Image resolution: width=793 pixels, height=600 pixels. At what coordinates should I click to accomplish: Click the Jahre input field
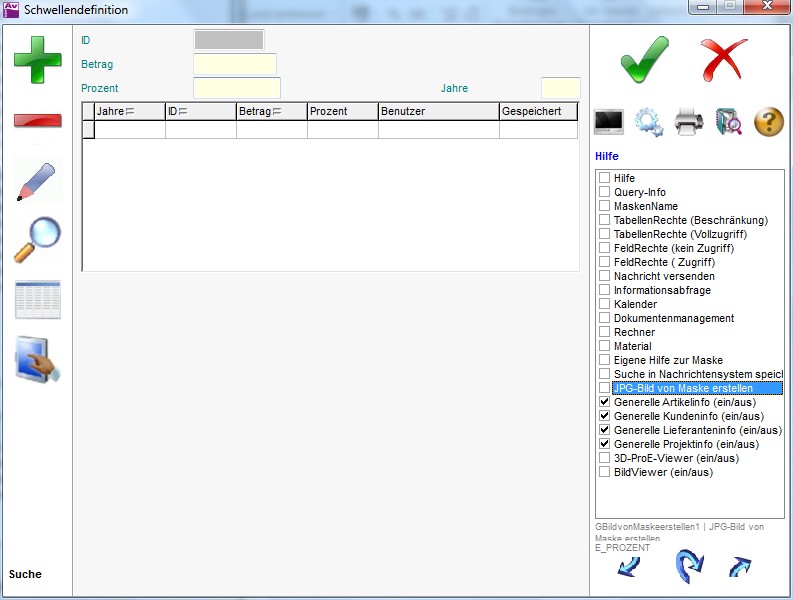(560, 88)
